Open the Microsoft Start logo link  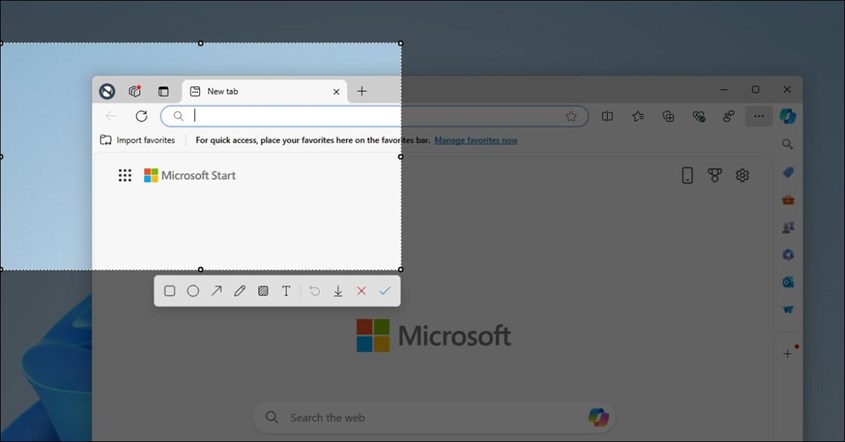coord(190,175)
